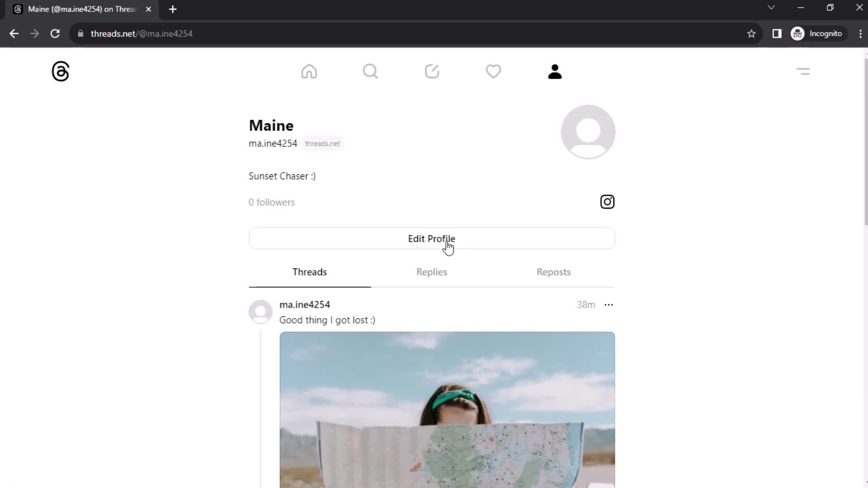Click the activity/heart icon
868x488 pixels.
click(493, 71)
